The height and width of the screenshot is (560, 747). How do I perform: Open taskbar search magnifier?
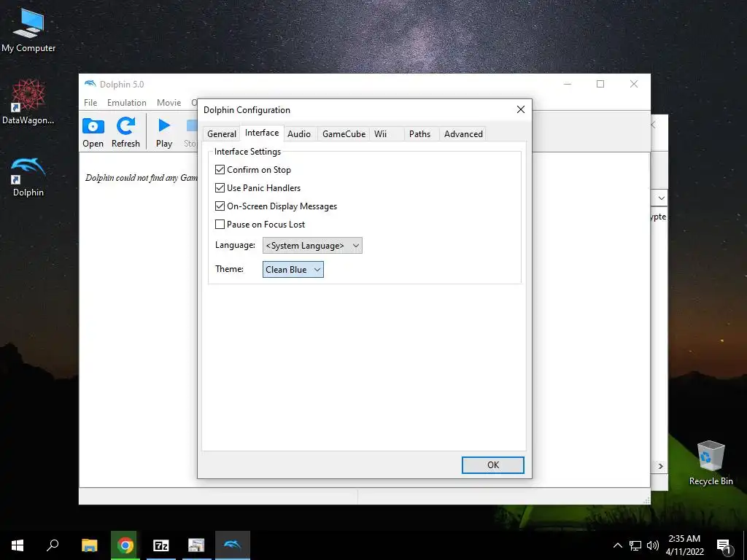point(53,545)
